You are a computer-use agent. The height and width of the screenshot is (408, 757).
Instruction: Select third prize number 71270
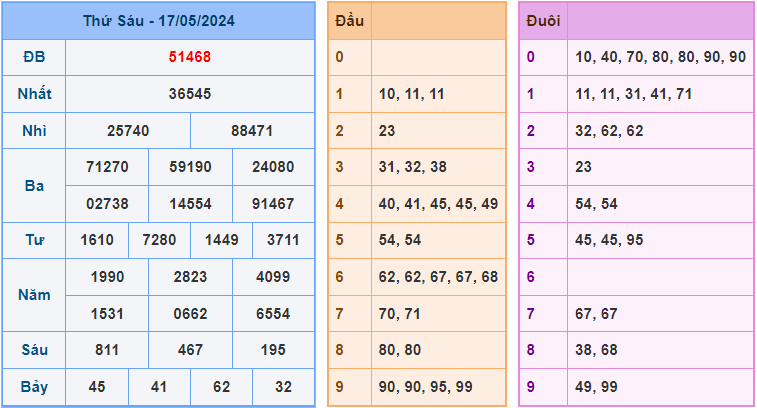coord(107,167)
